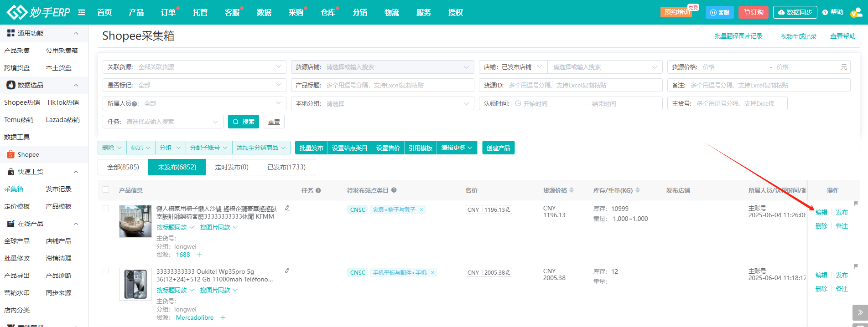Viewport: 868px width, 327px height.
Task: Open the Oukitel phone product thumbnail
Action: [135, 284]
